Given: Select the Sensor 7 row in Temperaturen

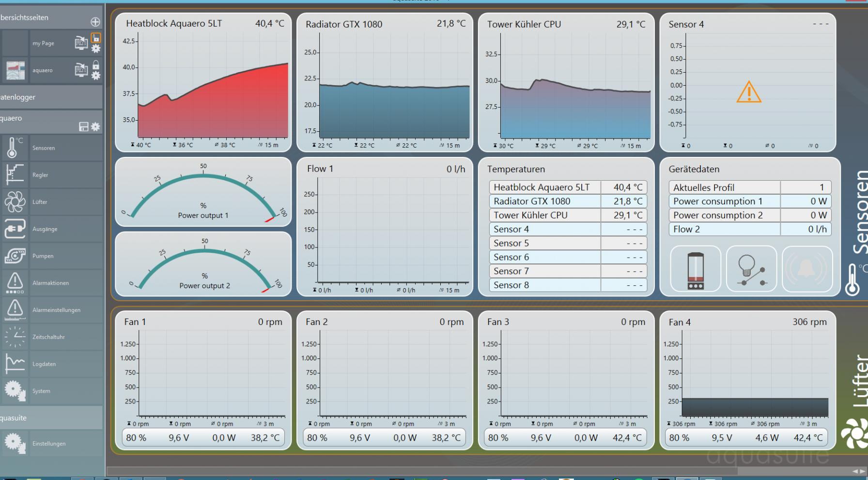Looking at the screenshot, I should point(568,271).
